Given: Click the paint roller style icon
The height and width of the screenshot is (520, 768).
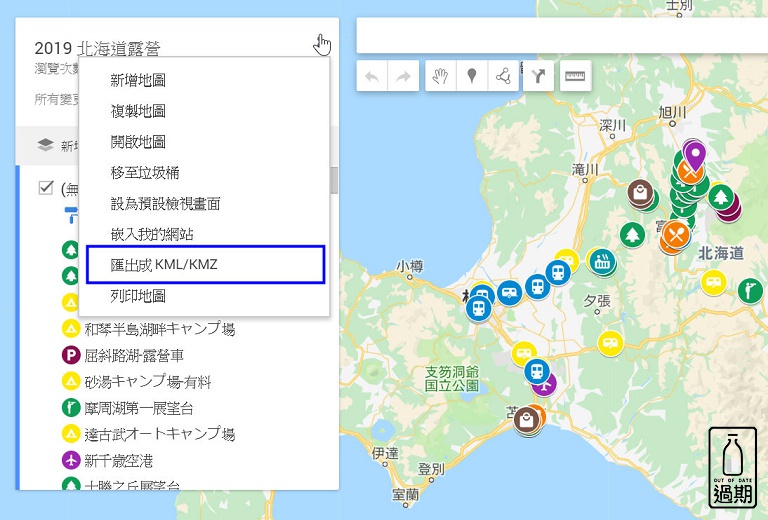Looking at the screenshot, I should pyautogui.click(x=72, y=214).
